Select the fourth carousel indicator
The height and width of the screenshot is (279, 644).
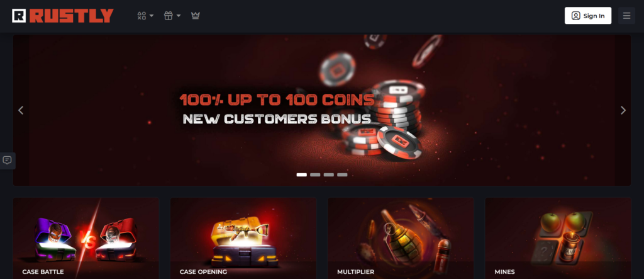[x=342, y=175]
